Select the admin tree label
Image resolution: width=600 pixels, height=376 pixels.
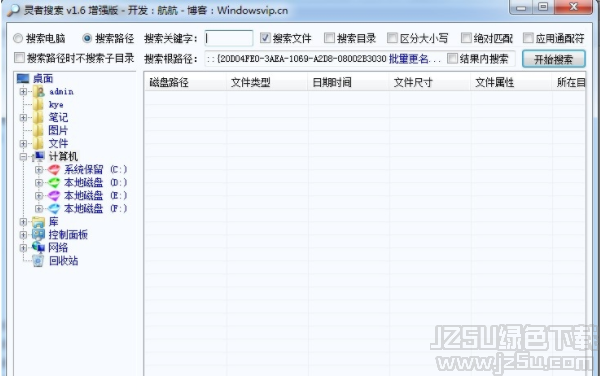(61, 91)
